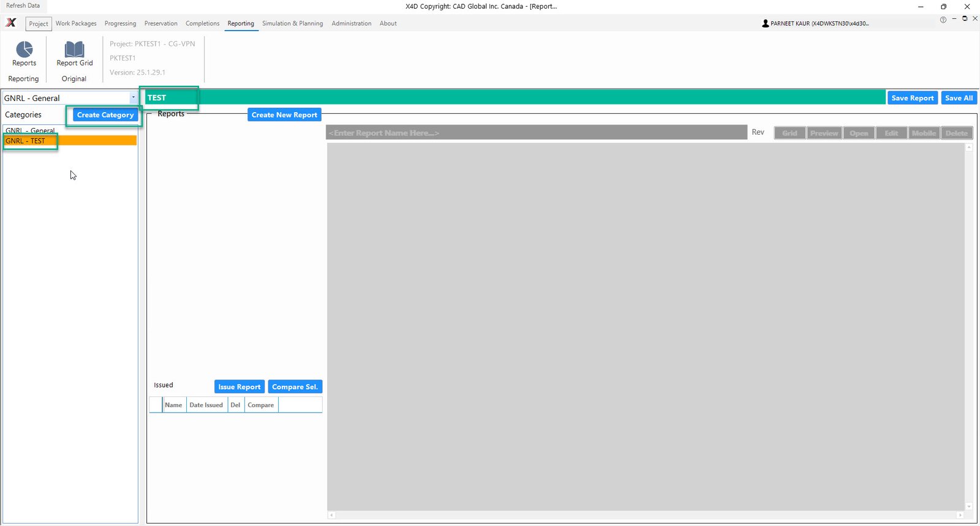Open the Reports pie chart icon

coord(24,49)
